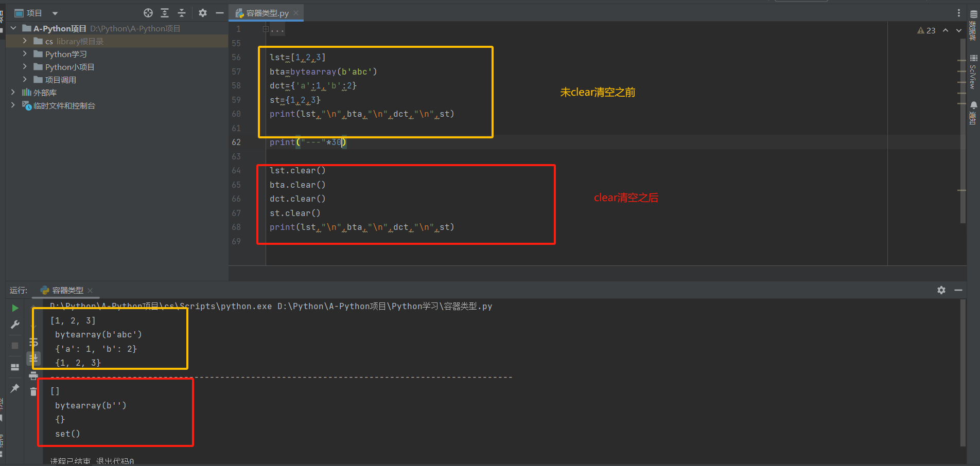The image size is (980, 466).
Task: Click the expand all icon in project toolbar
Action: pyautogui.click(x=165, y=13)
